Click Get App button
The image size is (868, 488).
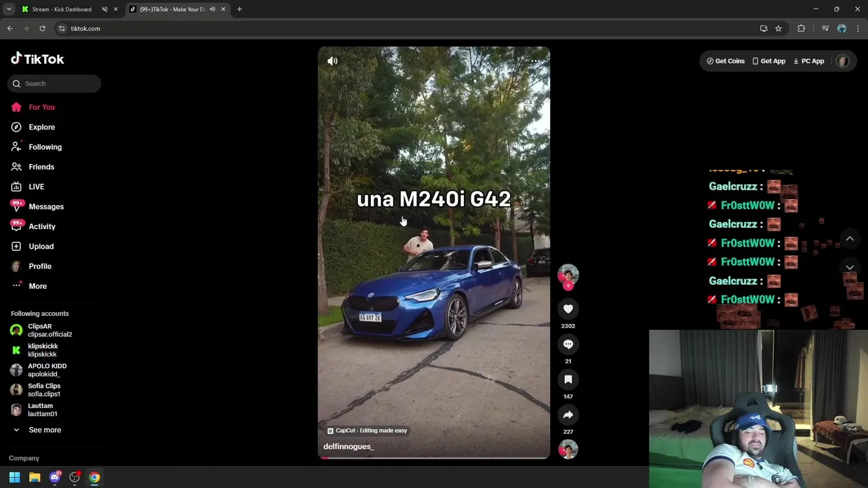tap(768, 61)
